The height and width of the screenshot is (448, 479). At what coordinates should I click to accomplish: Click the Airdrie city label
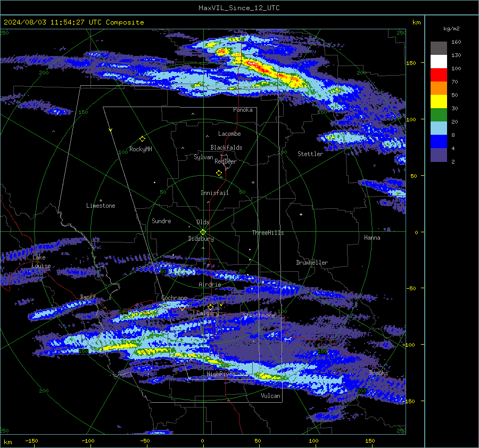coord(210,284)
